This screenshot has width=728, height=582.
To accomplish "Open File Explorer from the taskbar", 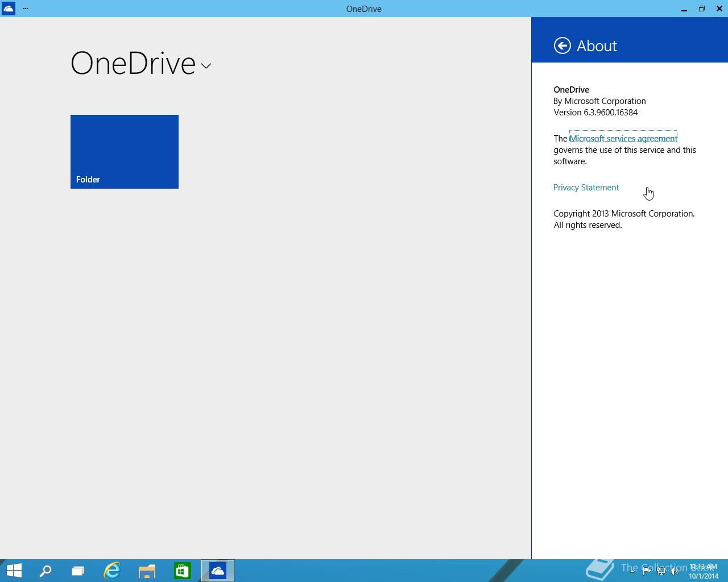I will coord(147,571).
